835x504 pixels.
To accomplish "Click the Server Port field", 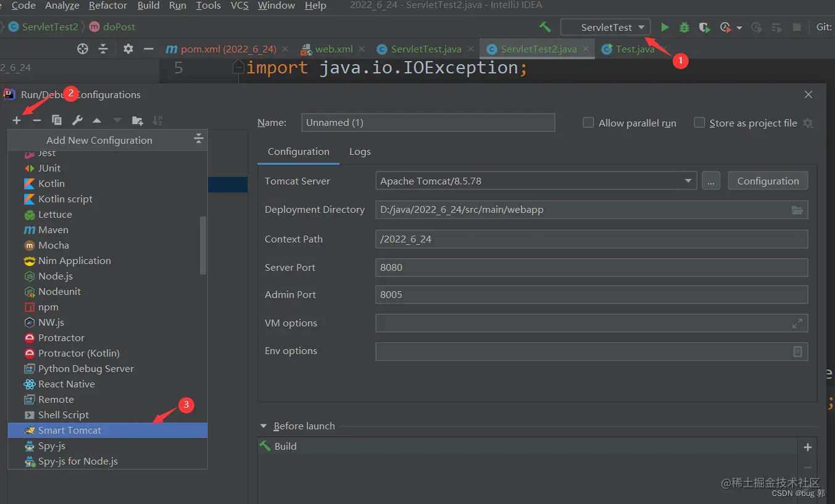I will pyautogui.click(x=591, y=267).
